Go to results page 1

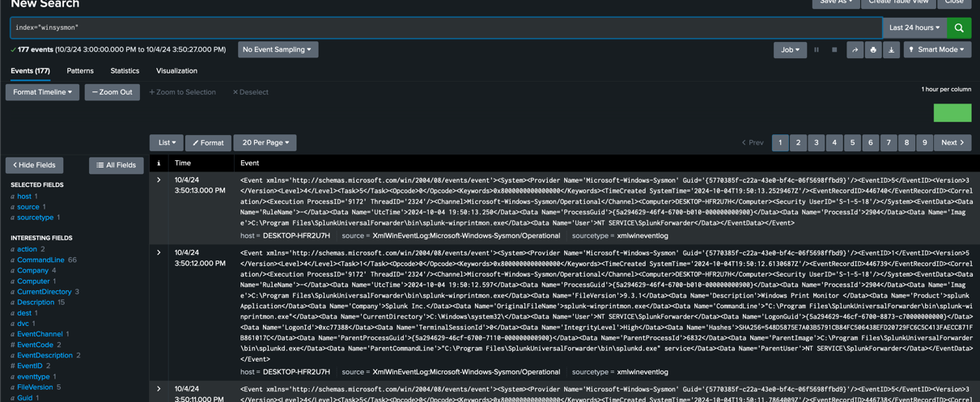tap(780, 142)
